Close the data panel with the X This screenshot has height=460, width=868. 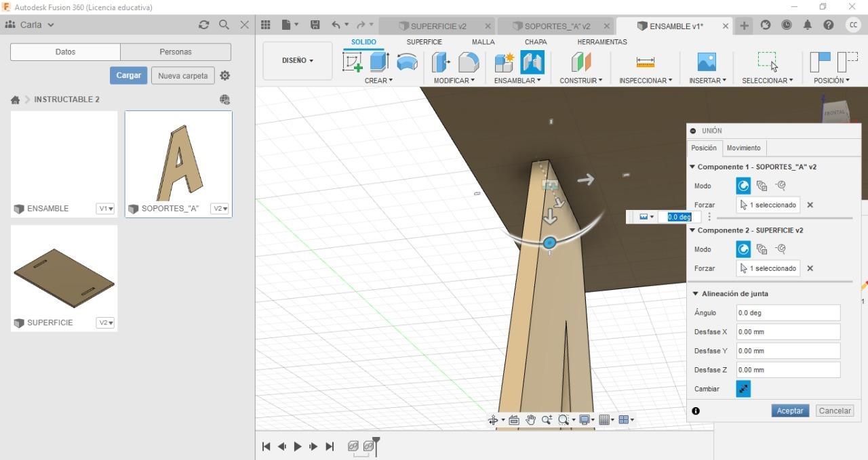click(245, 24)
